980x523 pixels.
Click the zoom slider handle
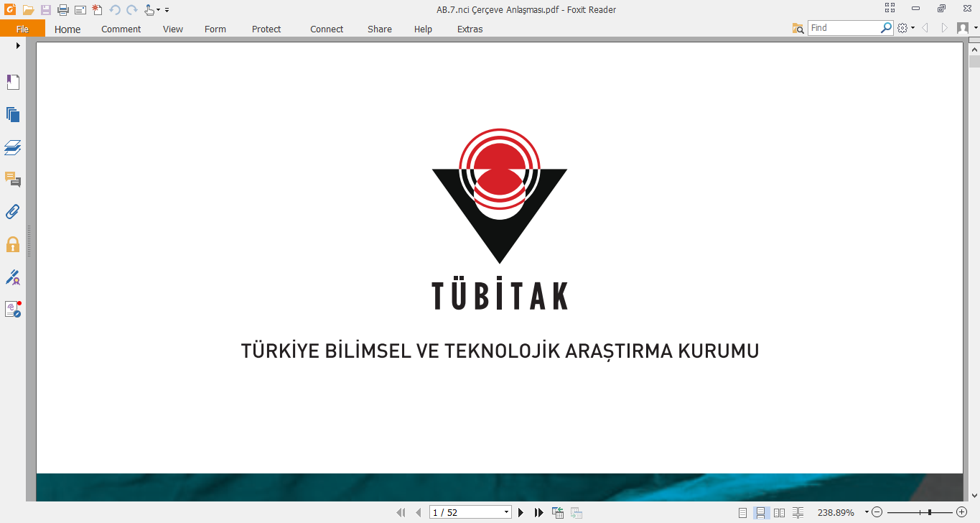pyautogui.click(x=930, y=512)
